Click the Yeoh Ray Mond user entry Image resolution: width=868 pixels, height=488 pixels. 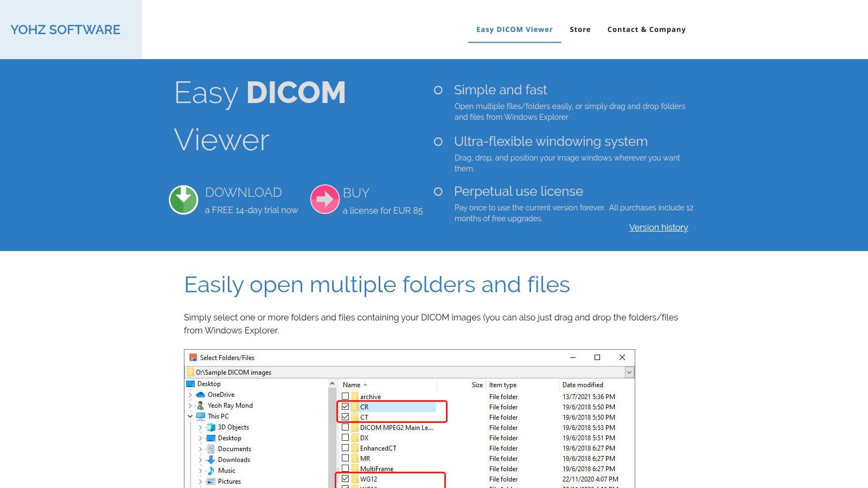click(230, 406)
